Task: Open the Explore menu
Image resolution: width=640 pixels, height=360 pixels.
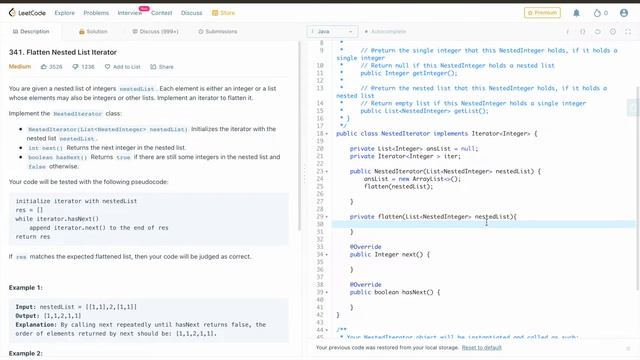Action: (64, 13)
